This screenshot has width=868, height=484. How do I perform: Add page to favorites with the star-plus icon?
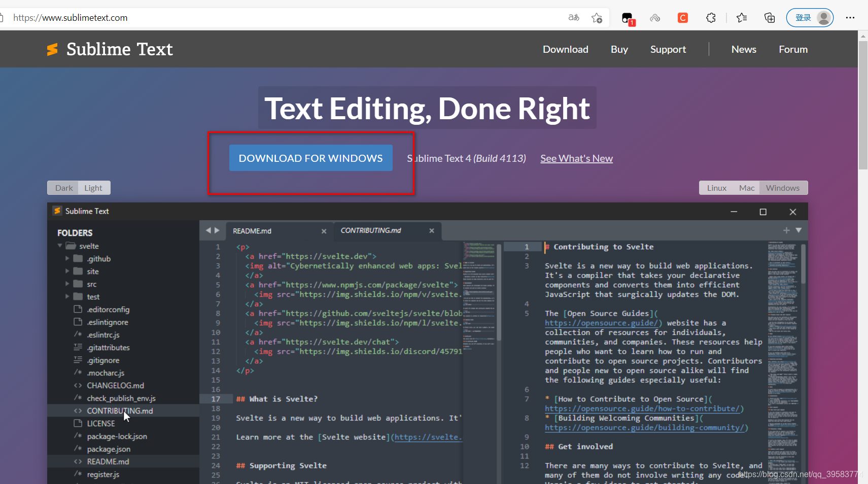(x=597, y=18)
